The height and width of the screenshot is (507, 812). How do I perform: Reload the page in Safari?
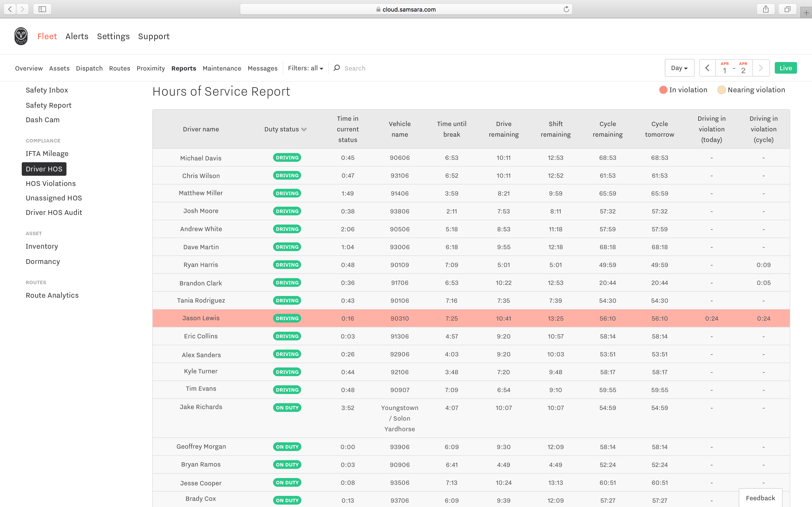(x=566, y=9)
